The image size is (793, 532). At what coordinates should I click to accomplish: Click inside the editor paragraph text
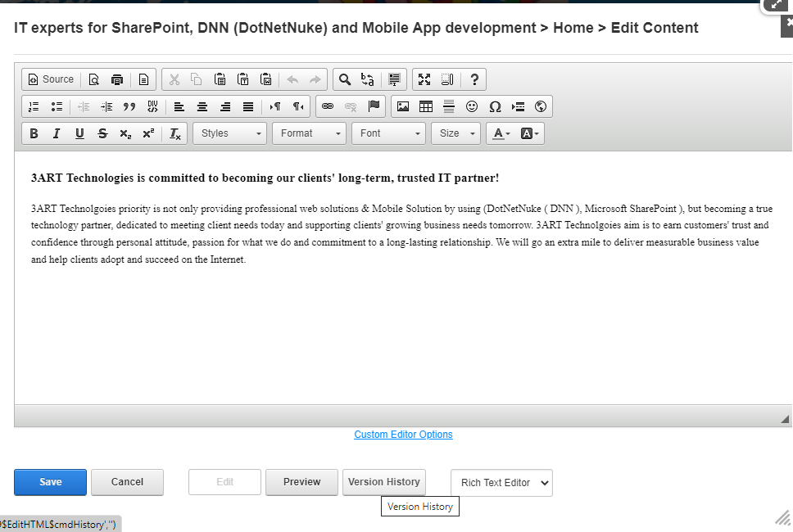pyautogui.click(x=401, y=233)
